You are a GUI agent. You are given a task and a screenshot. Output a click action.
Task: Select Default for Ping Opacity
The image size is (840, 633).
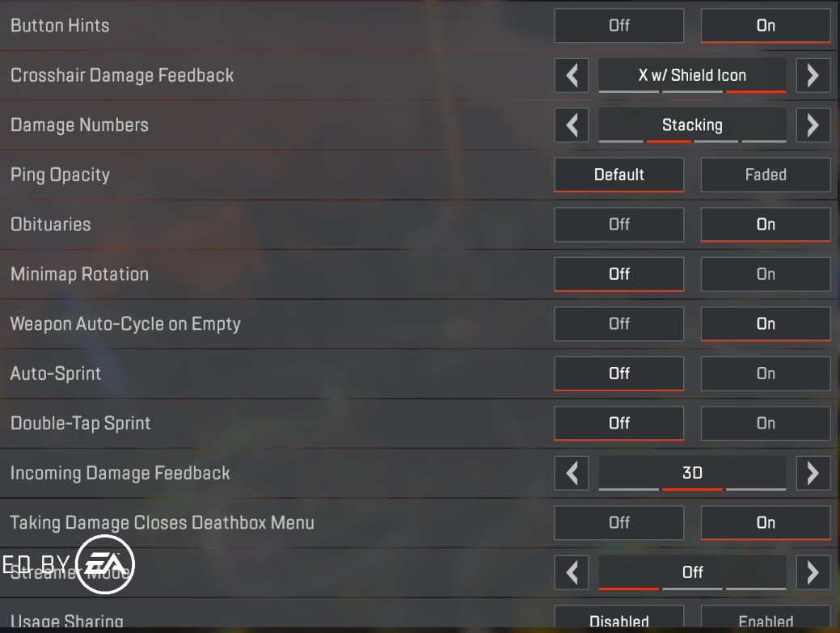coord(618,175)
